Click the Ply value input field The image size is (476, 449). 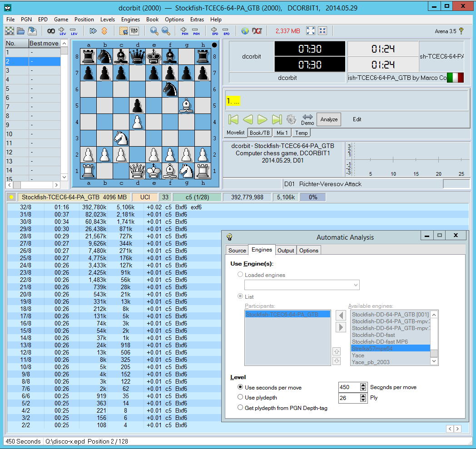pos(349,398)
